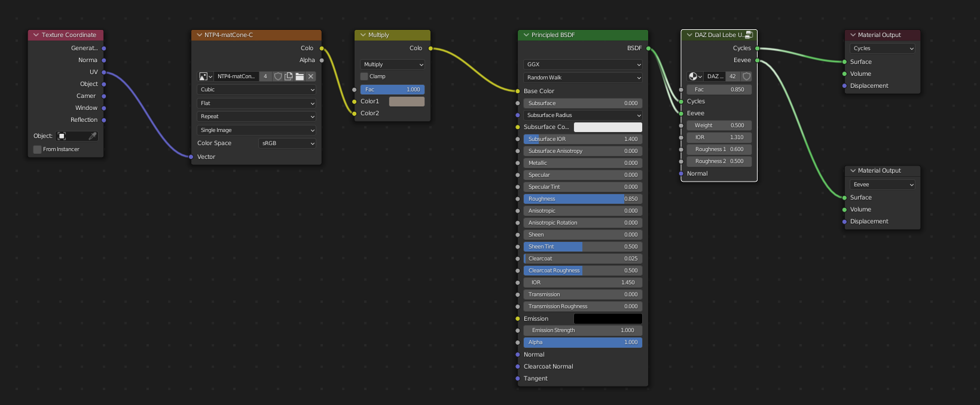Viewport: 980px width, 405px height.
Task: Click Subsurface Color white swatch
Action: 608,127
